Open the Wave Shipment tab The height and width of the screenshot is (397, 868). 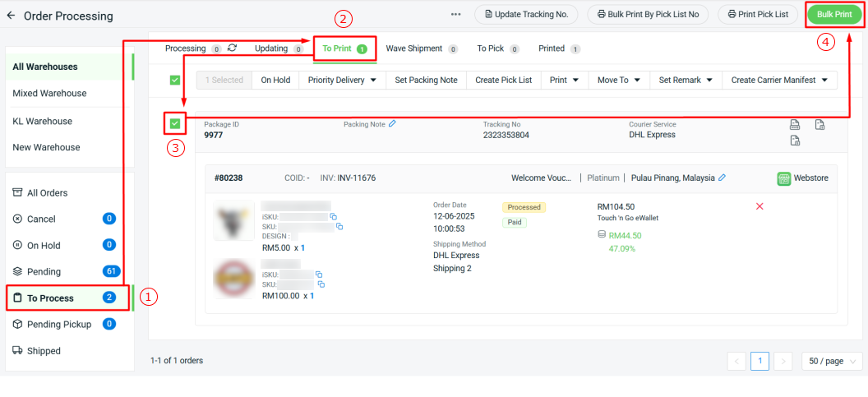coord(422,48)
